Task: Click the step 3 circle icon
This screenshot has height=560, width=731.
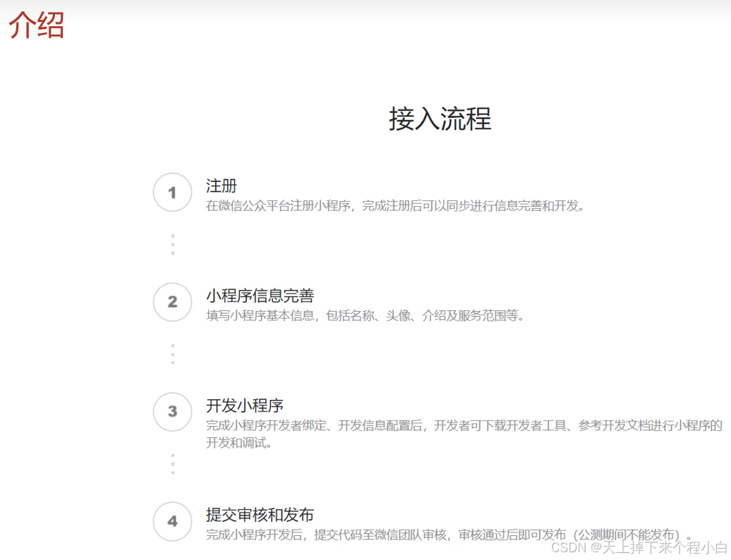Action: [x=172, y=412]
